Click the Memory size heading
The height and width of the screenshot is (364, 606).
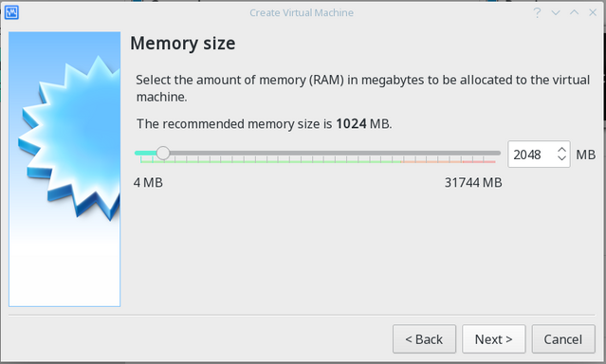(x=183, y=43)
